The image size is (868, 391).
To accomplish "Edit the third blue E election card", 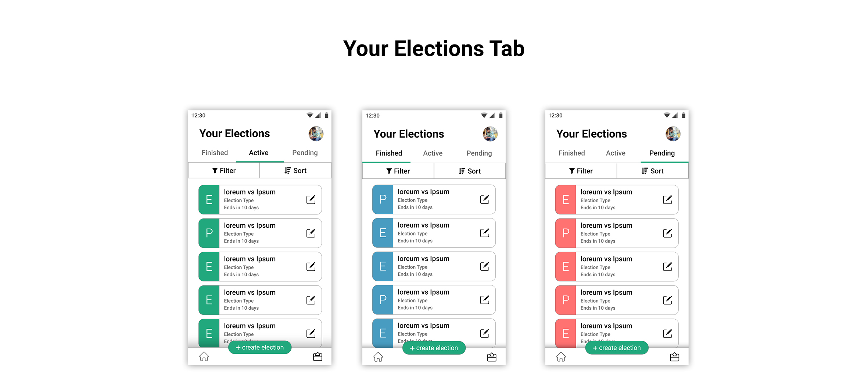I will coord(485,333).
